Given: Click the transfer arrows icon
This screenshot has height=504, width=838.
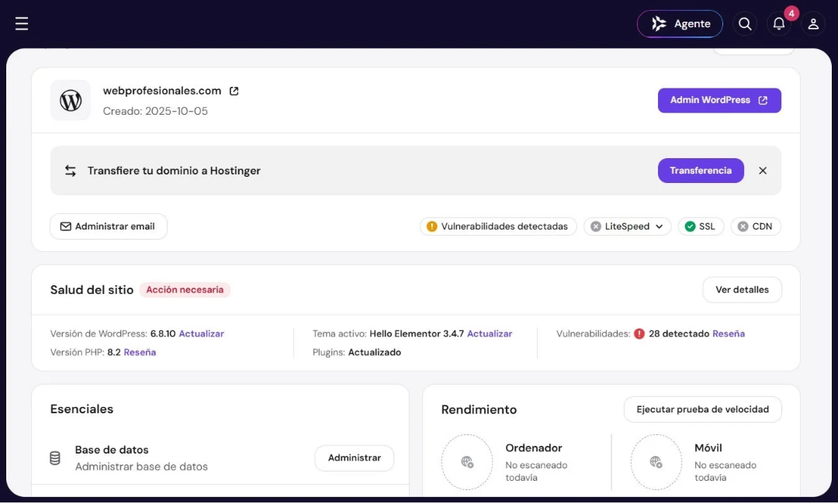Looking at the screenshot, I should pyautogui.click(x=71, y=171).
